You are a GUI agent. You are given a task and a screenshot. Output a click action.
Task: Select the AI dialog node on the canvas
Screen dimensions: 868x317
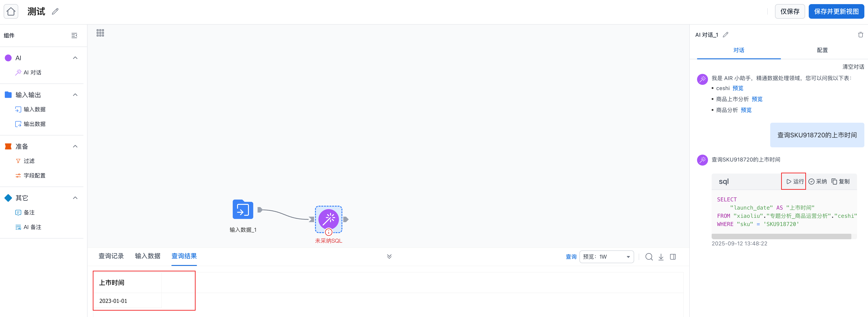point(328,219)
